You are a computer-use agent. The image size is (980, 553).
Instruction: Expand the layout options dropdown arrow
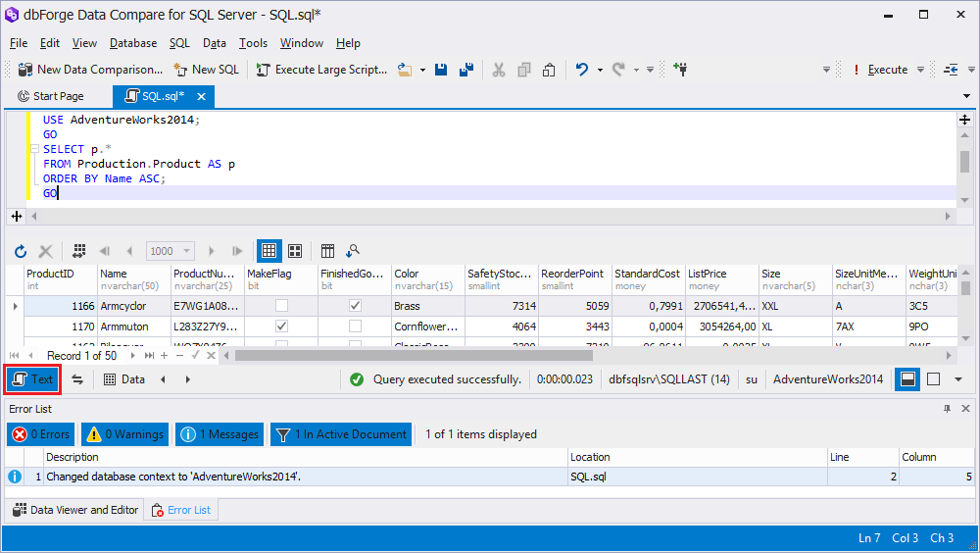click(x=958, y=379)
